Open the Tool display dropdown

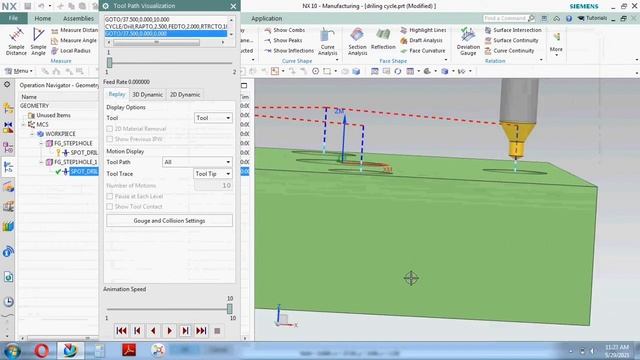coord(213,118)
